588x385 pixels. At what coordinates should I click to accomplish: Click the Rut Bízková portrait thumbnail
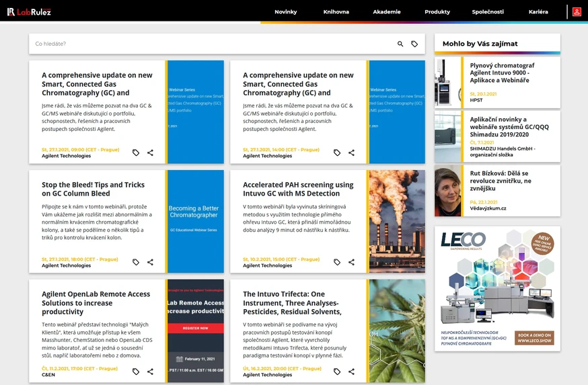(448, 191)
